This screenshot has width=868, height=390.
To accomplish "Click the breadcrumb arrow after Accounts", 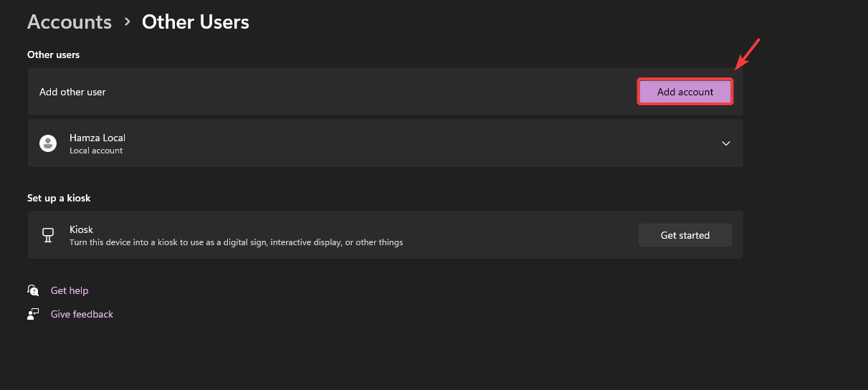I will point(128,22).
